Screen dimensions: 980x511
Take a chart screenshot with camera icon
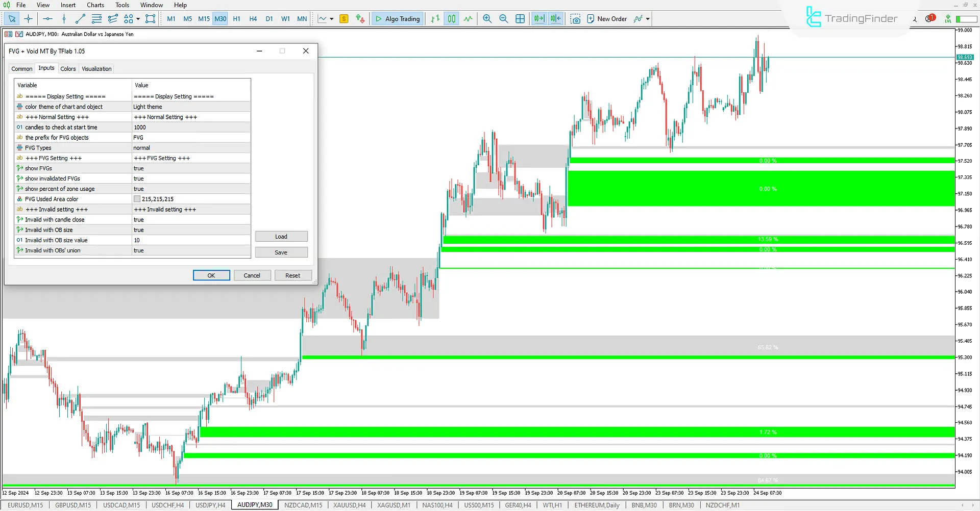[575, 19]
